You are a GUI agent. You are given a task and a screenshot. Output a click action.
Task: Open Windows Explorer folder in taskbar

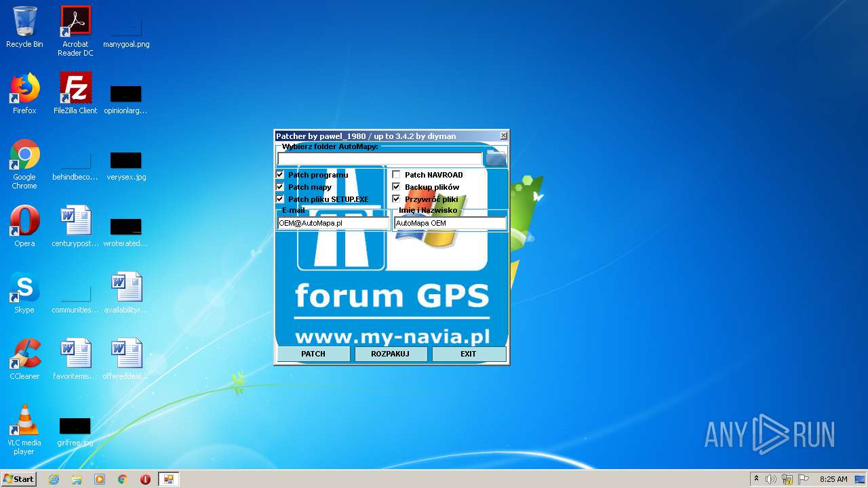click(77, 479)
